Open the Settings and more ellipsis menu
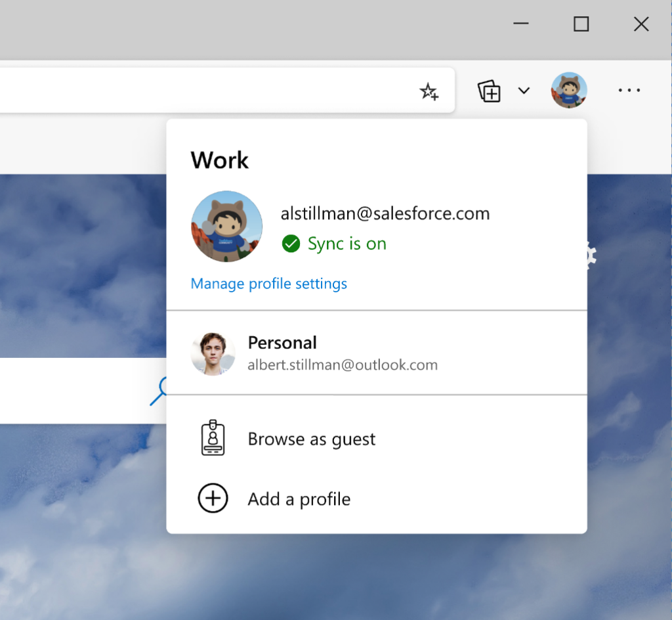 tap(629, 90)
